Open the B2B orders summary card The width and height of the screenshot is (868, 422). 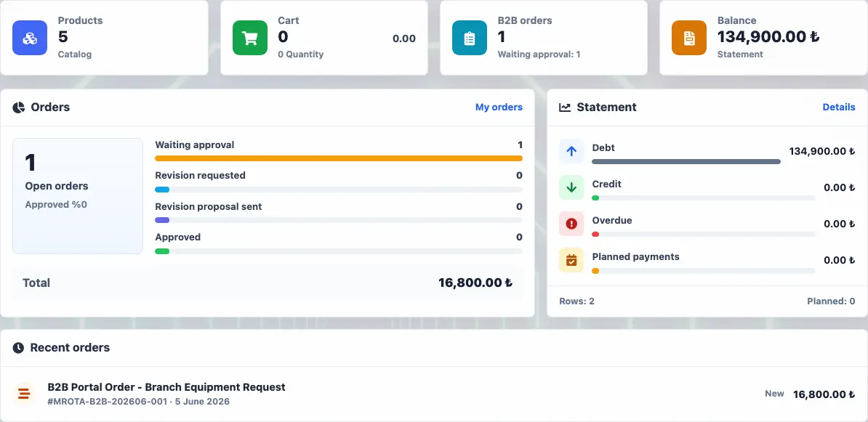pyautogui.click(x=544, y=38)
